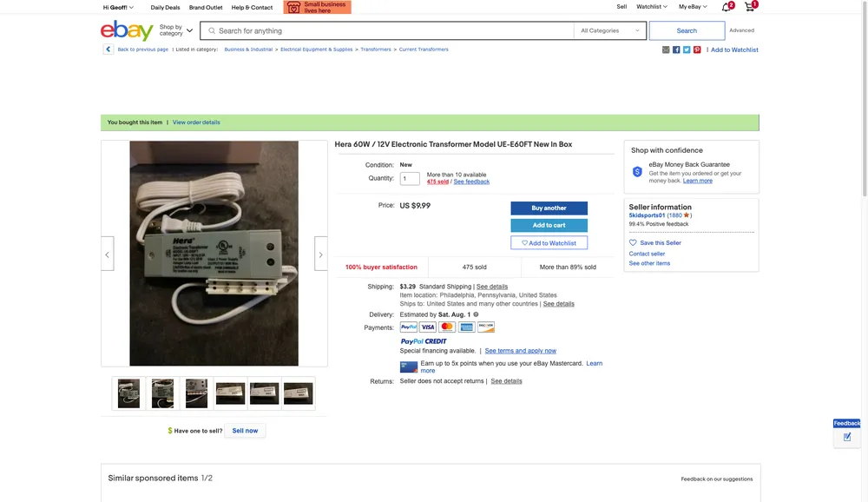
Task: Share listing via Twitter icon
Action: 687,50
